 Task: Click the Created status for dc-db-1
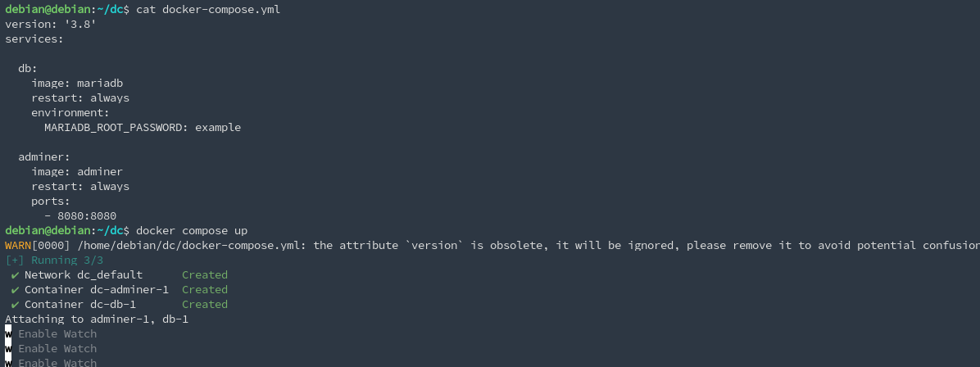(x=204, y=305)
